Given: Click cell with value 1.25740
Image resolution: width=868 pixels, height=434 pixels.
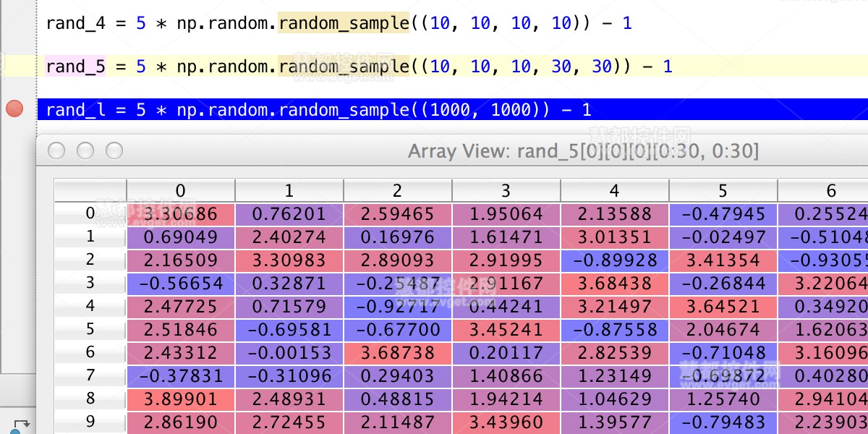Looking at the screenshot, I should point(723,399).
